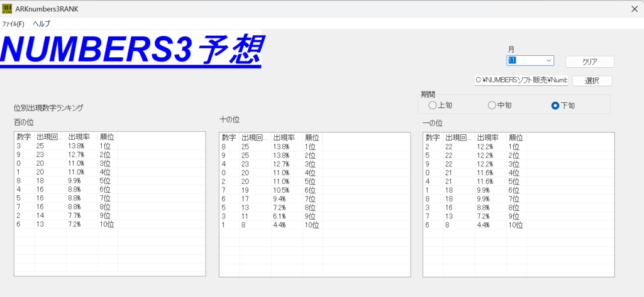The width and height of the screenshot is (644, 297).
Task: Click the NUMBERS3予想 title link
Action: (x=131, y=50)
